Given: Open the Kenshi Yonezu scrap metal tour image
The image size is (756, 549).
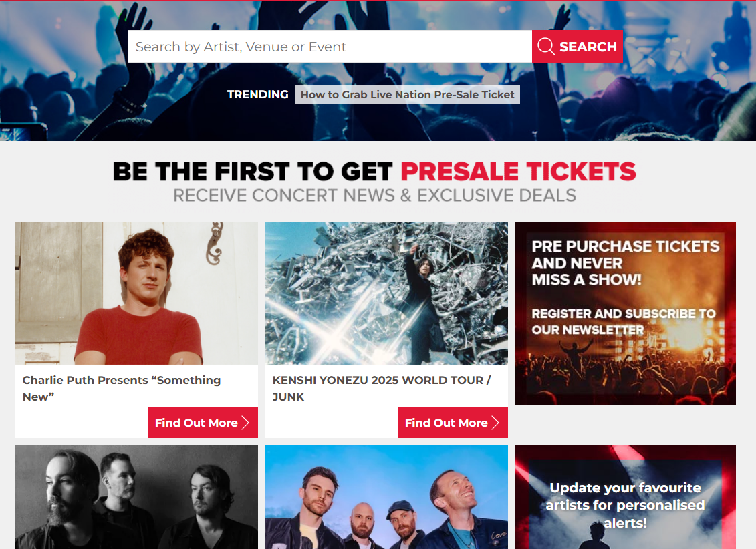Looking at the screenshot, I should [x=386, y=293].
